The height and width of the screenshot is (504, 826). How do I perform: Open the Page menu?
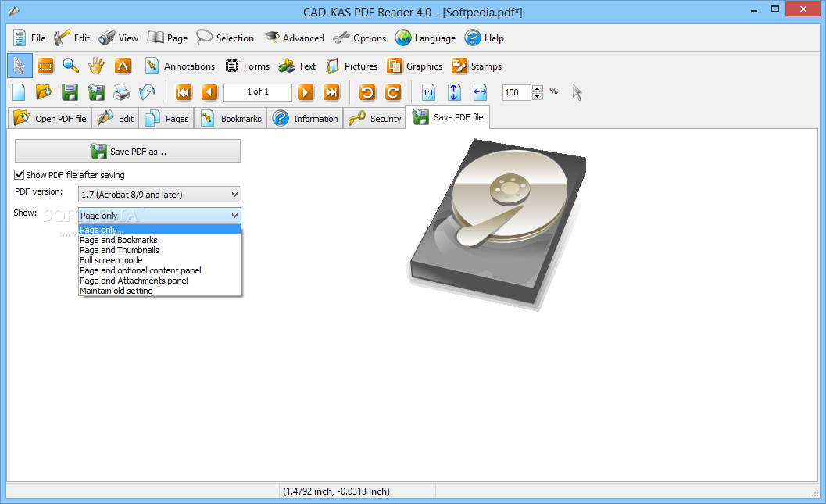tap(167, 38)
